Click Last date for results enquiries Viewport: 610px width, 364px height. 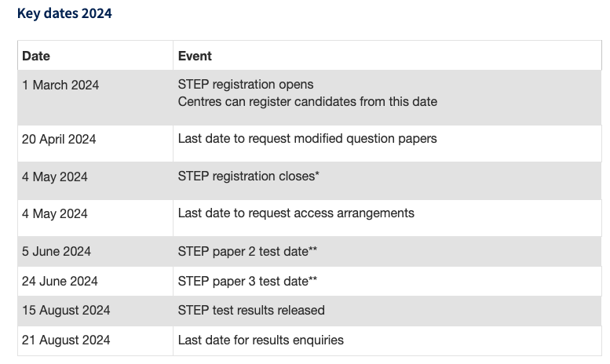261,340
